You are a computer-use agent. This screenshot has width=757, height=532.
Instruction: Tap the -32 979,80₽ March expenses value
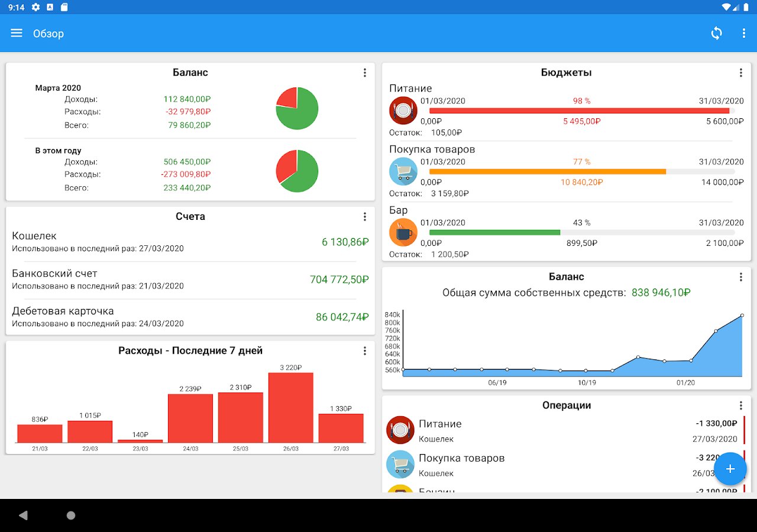pos(189,111)
